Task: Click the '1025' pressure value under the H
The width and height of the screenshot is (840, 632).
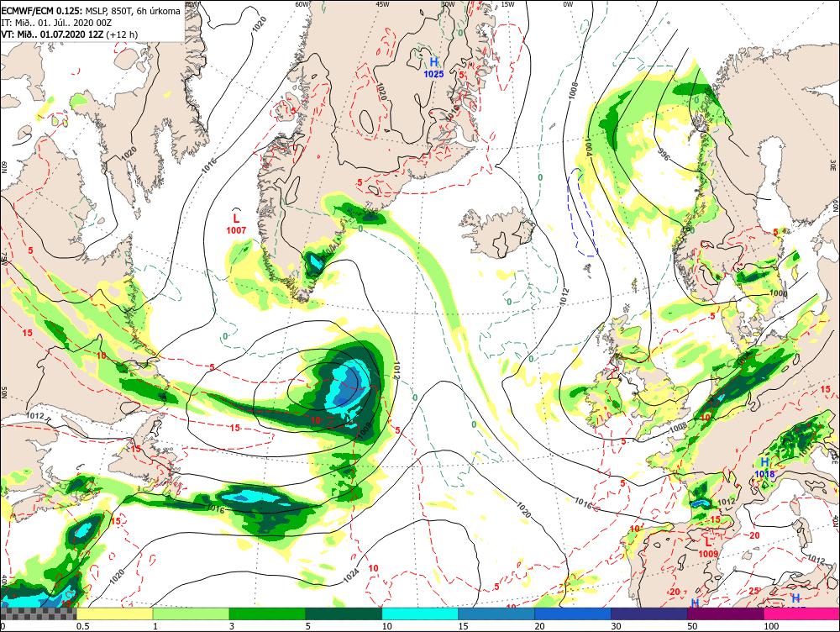Action: 434,74
